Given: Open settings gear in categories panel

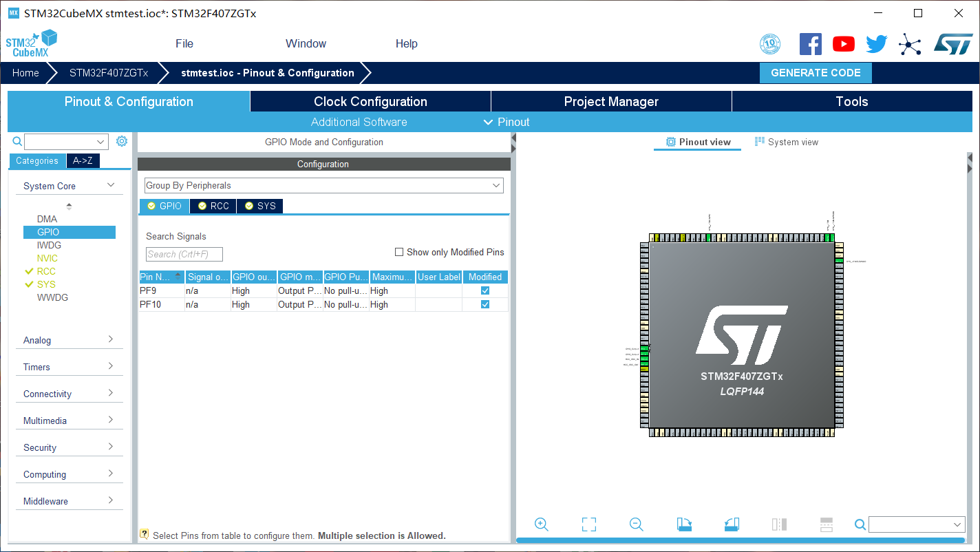Looking at the screenshot, I should (x=122, y=141).
